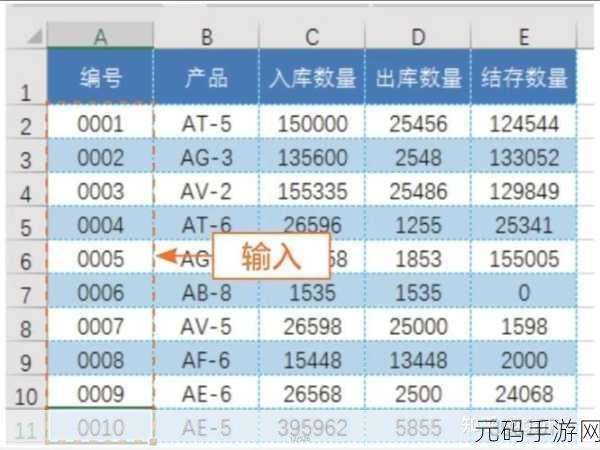The width and height of the screenshot is (600, 450).
Task: Select row 6 header
Action: coord(26,257)
